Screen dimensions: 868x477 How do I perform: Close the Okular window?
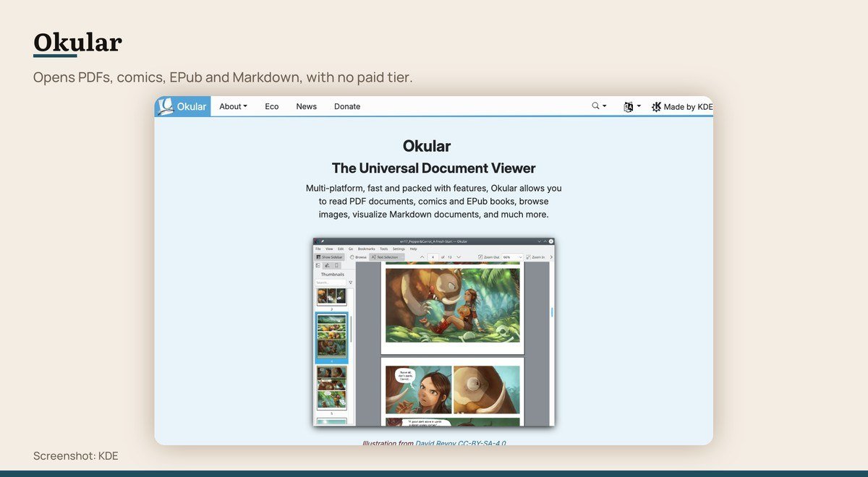click(x=551, y=241)
